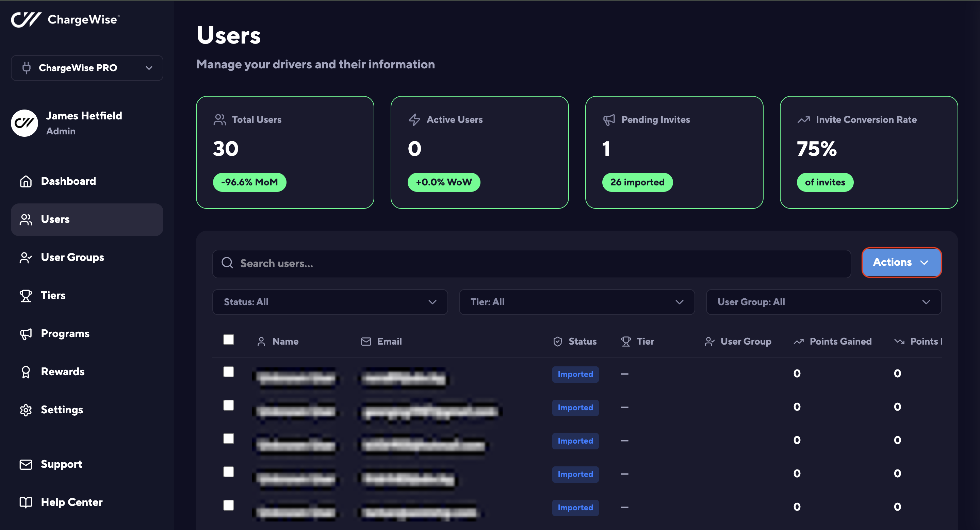Click the Dashboard home icon
The image size is (980, 530).
click(26, 181)
